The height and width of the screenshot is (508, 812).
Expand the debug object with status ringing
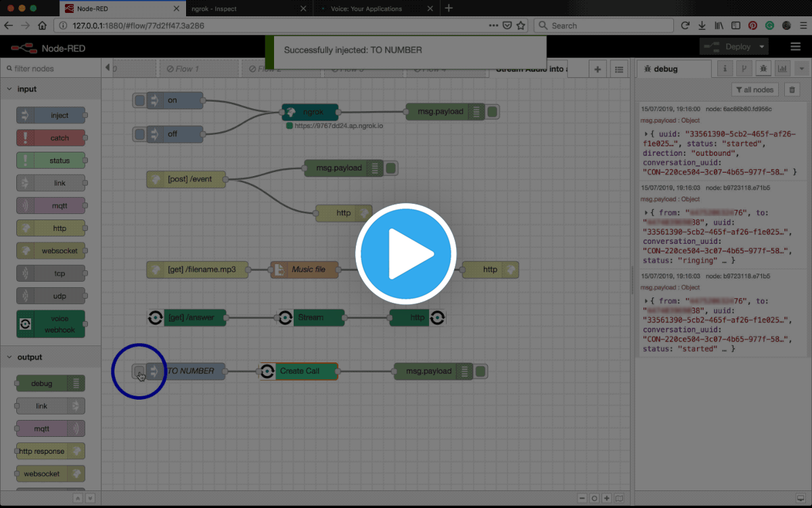click(646, 213)
